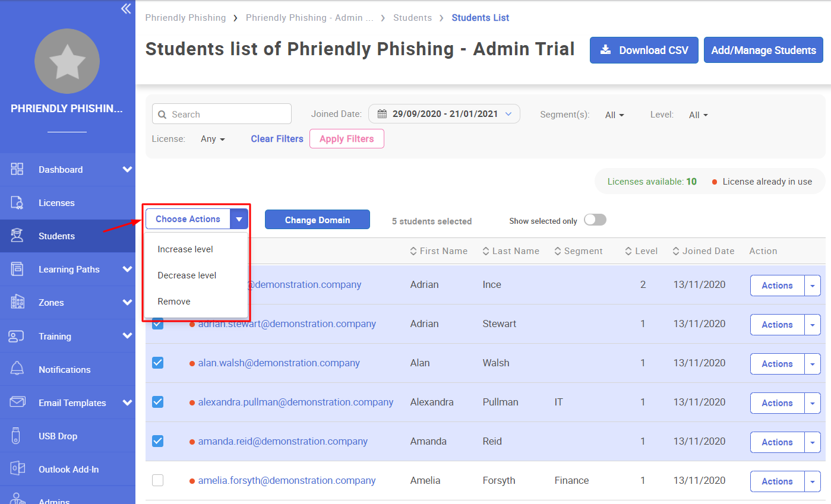Sort by Segment arrows icon

click(558, 251)
